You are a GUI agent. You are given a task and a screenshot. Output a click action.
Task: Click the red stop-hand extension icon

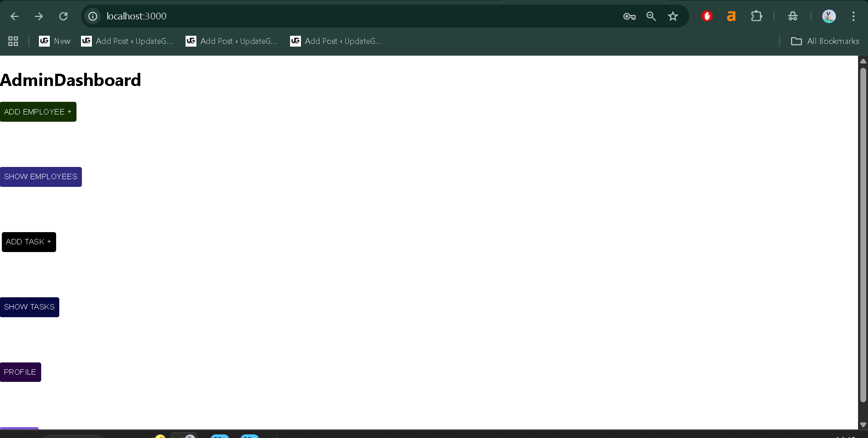707,16
